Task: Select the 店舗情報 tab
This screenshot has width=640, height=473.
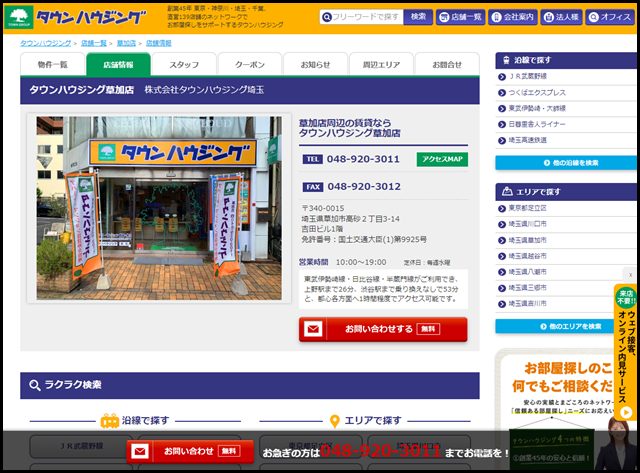Action: [118, 64]
